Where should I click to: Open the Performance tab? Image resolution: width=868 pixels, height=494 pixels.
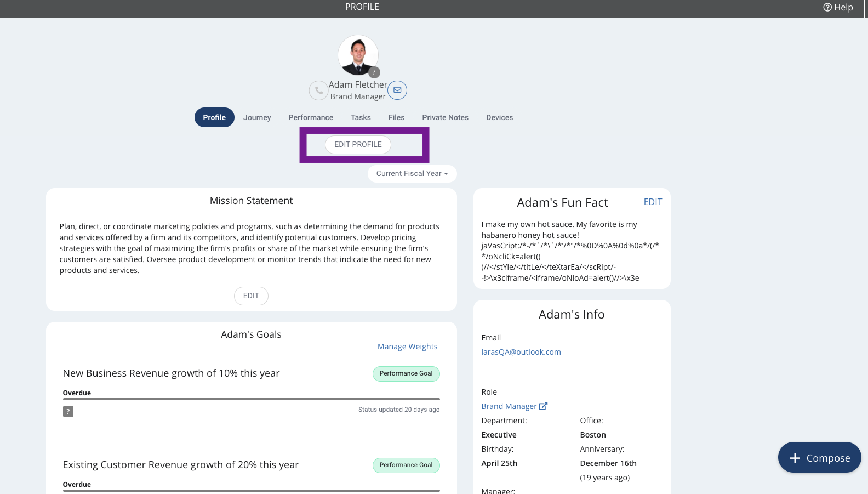[311, 117]
